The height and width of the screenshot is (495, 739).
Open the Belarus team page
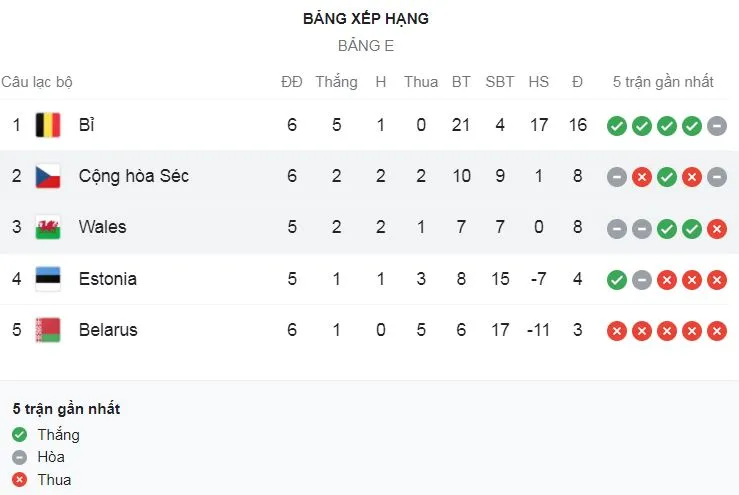[108, 329]
